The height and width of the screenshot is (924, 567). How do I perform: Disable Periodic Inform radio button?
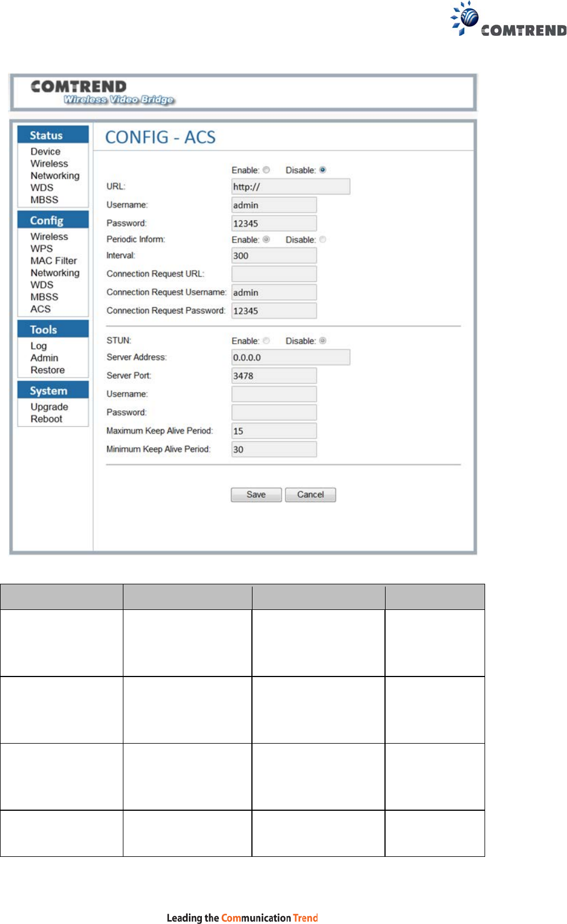[x=322, y=240]
